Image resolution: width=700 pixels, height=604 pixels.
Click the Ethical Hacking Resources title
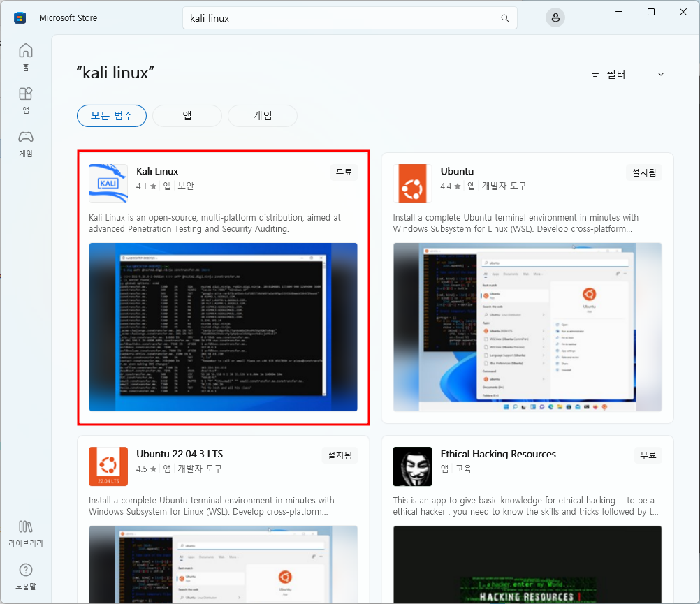498,454
